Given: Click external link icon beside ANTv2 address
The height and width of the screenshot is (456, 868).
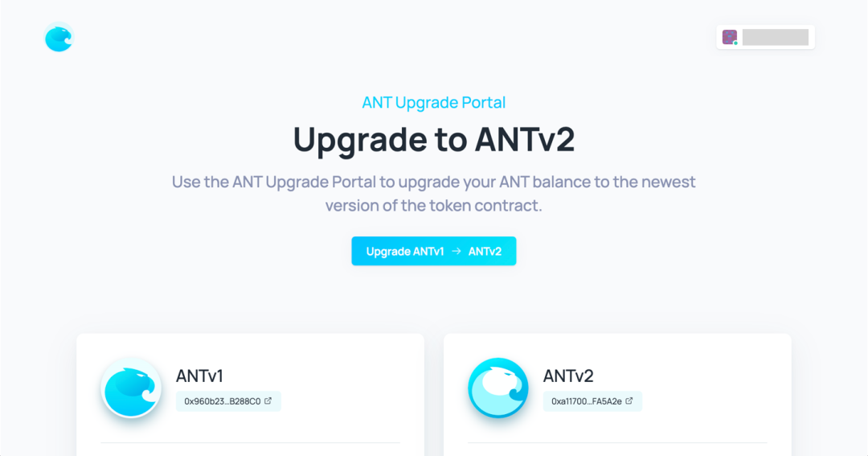Looking at the screenshot, I should click(628, 401).
